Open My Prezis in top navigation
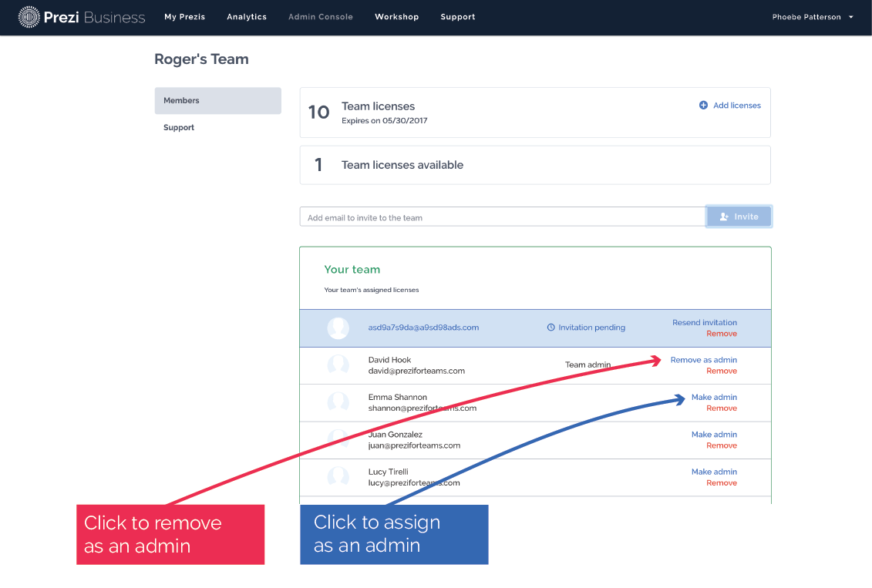Image resolution: width=872 pixels, height=588 pixels. coord(184,17)
